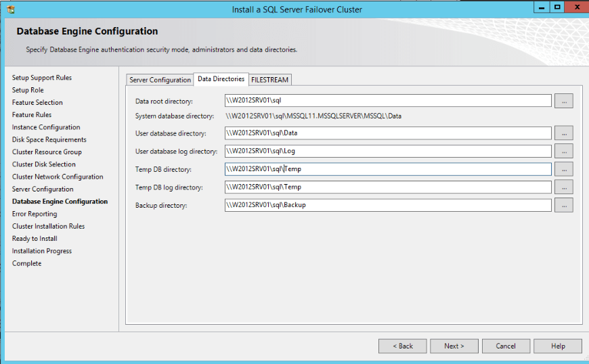Image resolution: width=589 pixels, height=364 pixels.
Task: Select the Data Directories tab
Action: (221, 79)
